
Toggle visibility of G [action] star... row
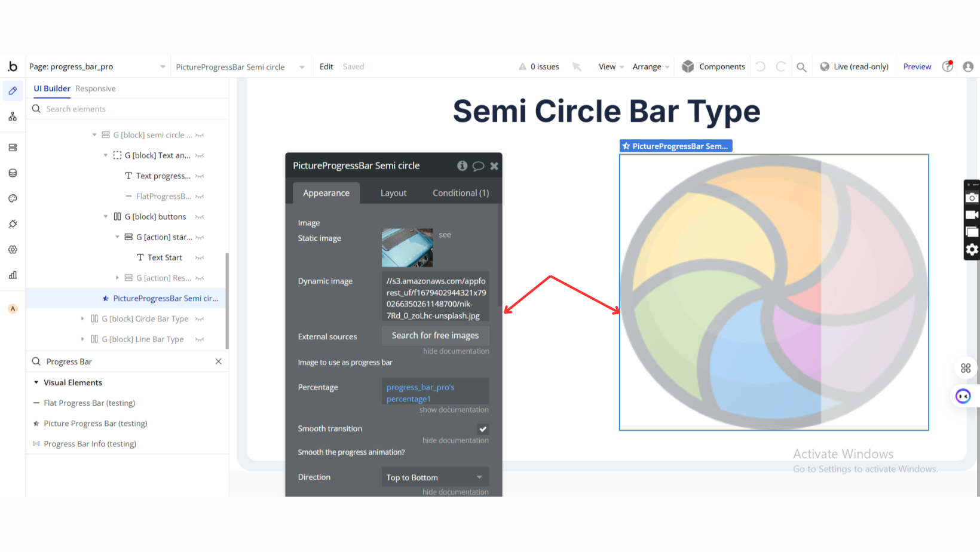pos(200,237)
